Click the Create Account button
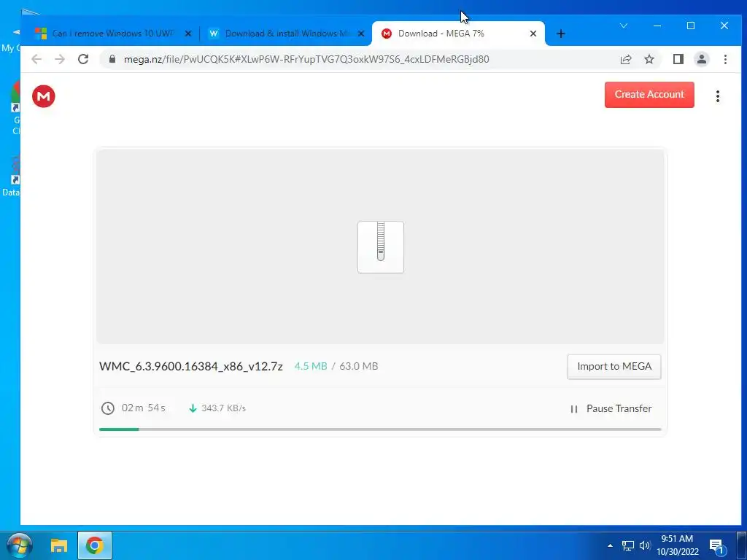 [649, 94]
